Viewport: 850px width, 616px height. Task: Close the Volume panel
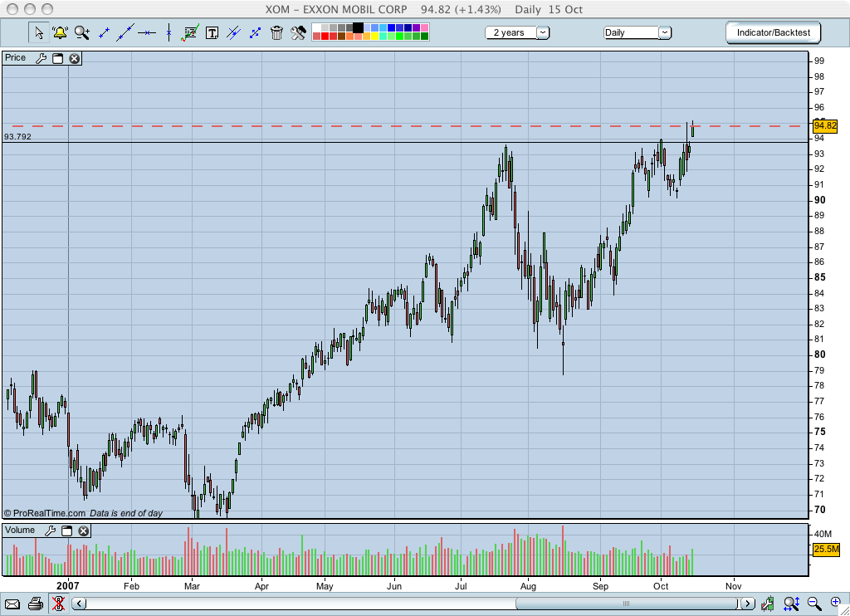tap(84, 530)
